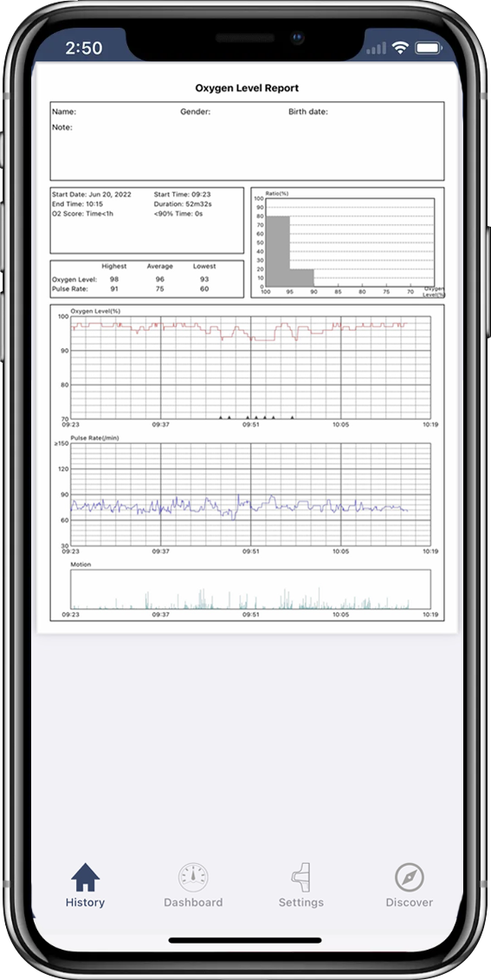Tap the cellular signal bars icon

pyautogui.click(x=376, y=48)
